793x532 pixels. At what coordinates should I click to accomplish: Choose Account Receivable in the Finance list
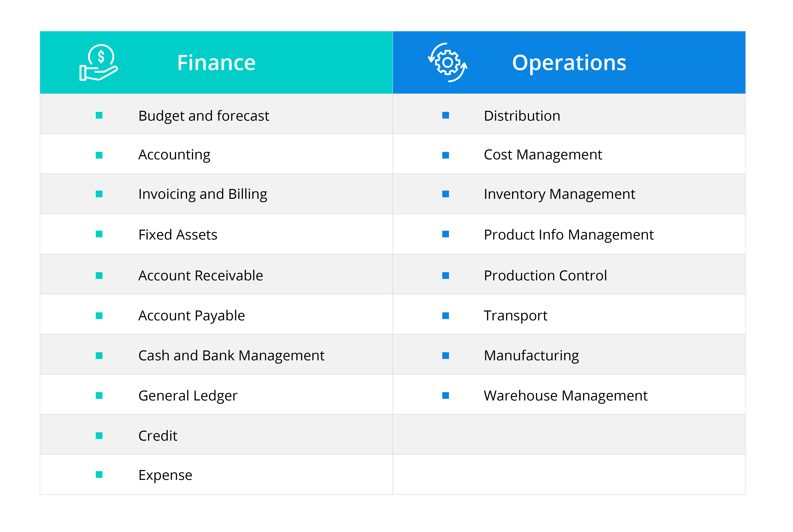click(x=201, y=275)
